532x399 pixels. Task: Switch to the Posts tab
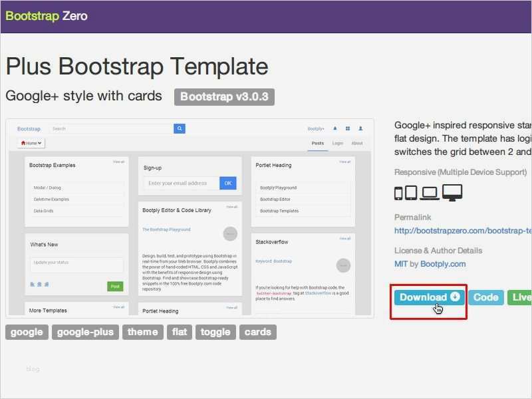point(318,142)
